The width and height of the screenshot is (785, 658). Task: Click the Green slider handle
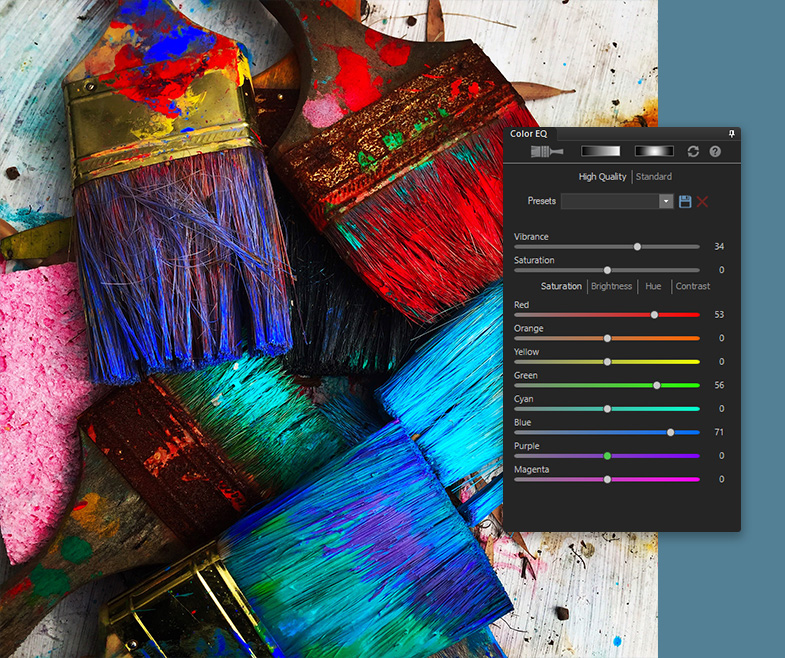[657, 386]
